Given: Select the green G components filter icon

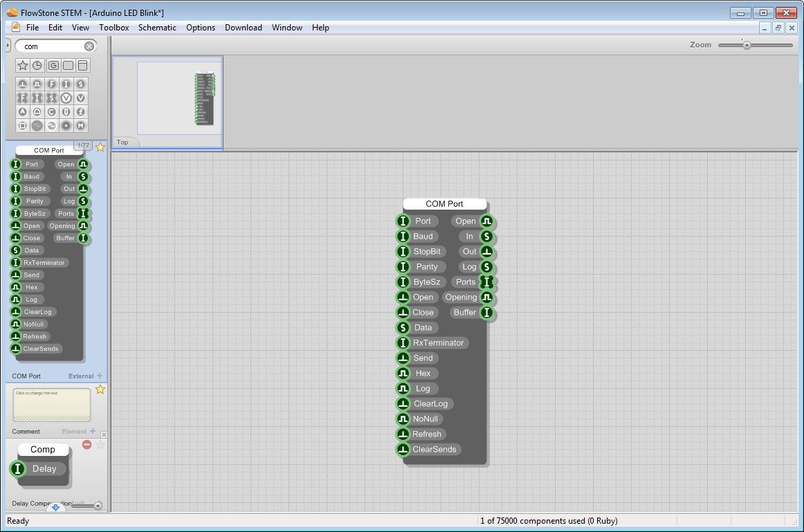Looking at the screenshot, I should (x=53, y=65).
